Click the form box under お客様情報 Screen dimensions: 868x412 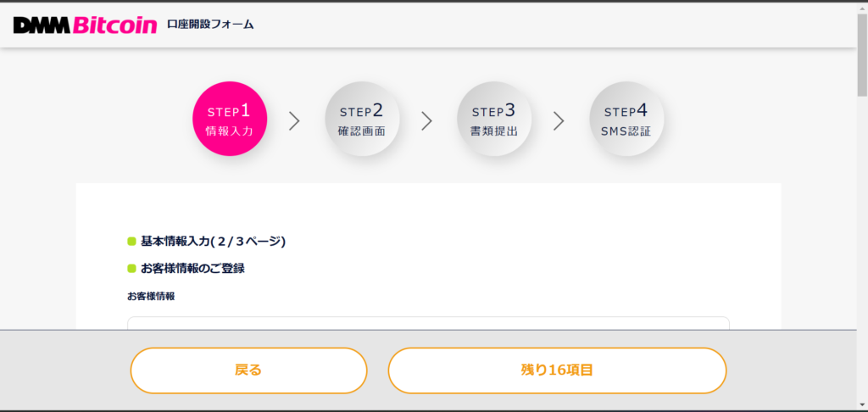(428, 323)
